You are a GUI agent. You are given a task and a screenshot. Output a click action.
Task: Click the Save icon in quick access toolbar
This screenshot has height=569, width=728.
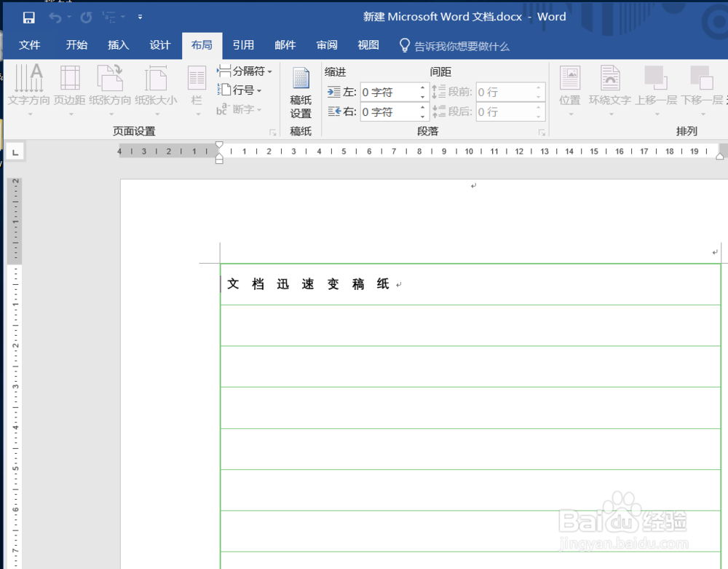pyautogui.click(x=29, y=16)
